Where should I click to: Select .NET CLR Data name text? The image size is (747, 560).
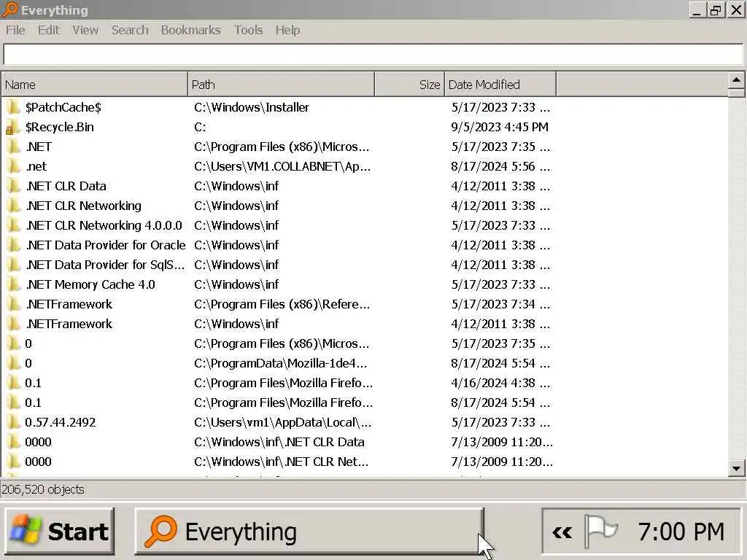click(66, 186)
